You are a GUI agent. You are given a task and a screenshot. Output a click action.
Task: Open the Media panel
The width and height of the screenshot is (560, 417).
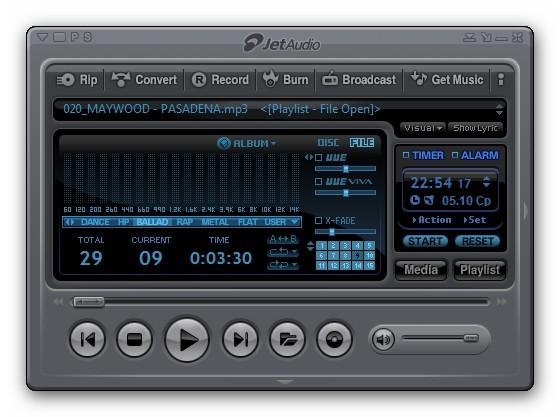tap(421, 270)
